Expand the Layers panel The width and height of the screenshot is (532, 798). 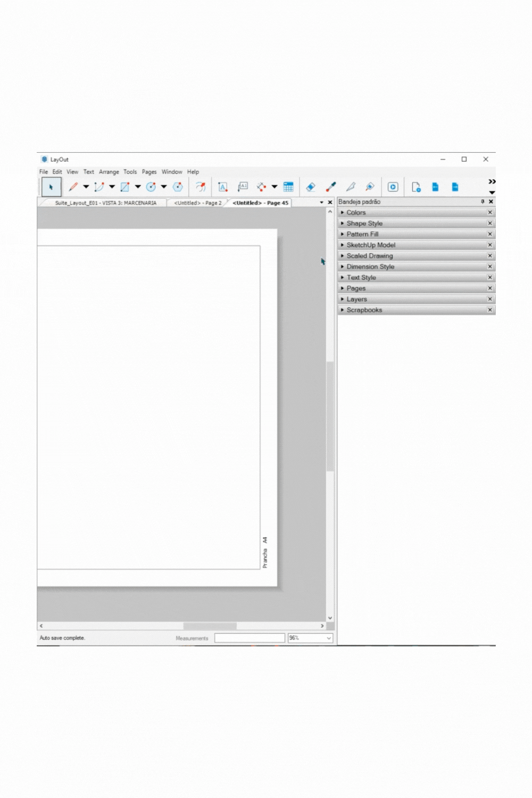pos(356,299)
